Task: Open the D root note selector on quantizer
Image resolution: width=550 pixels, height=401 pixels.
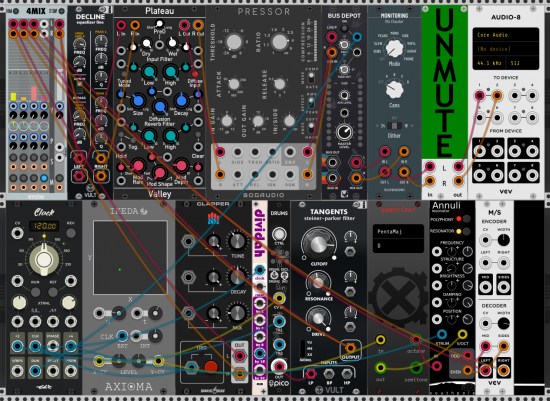Action: 398,246
